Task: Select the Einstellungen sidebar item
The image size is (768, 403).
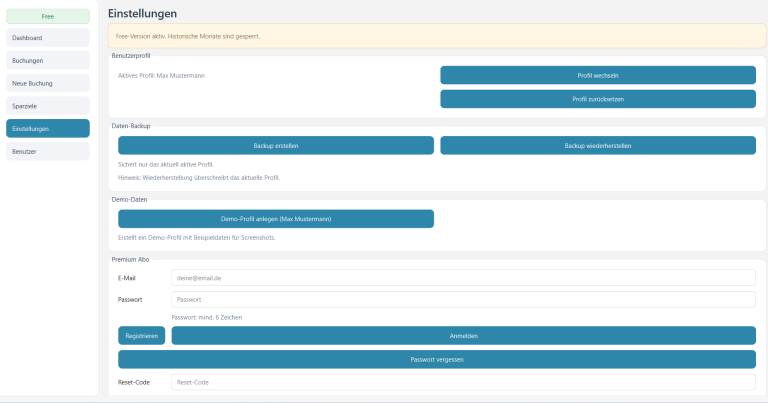Action: pyautogui.click(x=48, y=128)
